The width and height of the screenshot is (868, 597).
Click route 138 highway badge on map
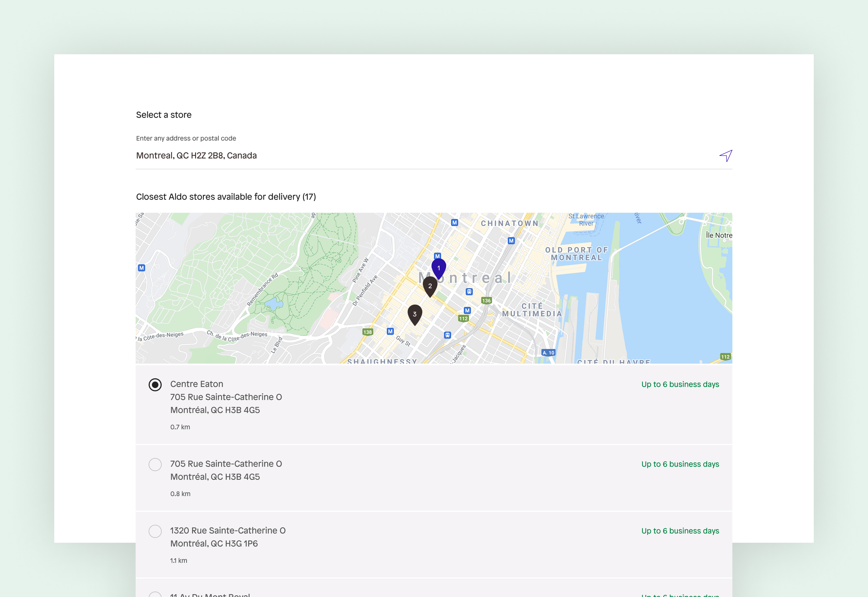pos(368,332)
